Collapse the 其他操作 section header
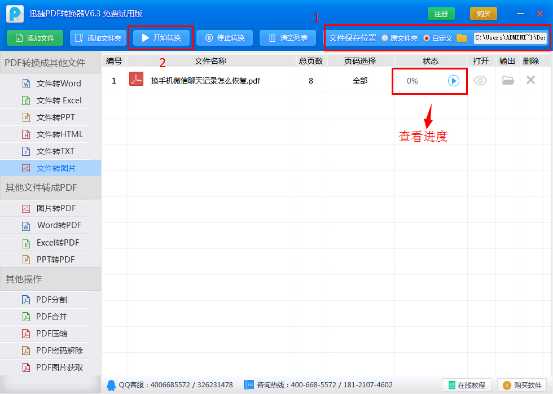Viewport: 553px width, 394px height. (50, 279)
